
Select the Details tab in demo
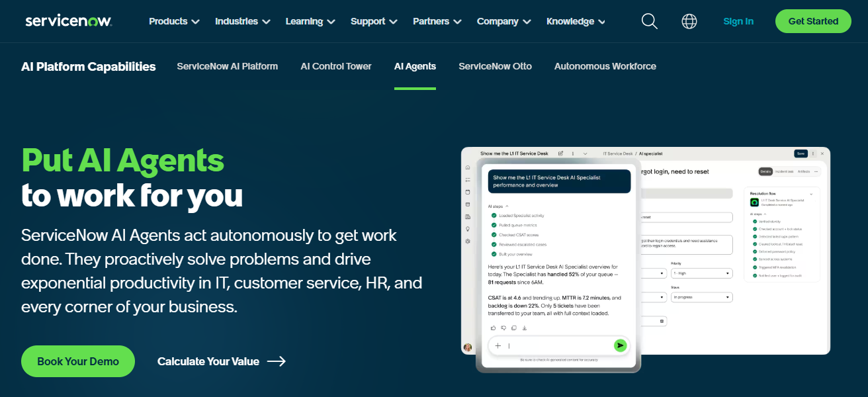[765, 171]
